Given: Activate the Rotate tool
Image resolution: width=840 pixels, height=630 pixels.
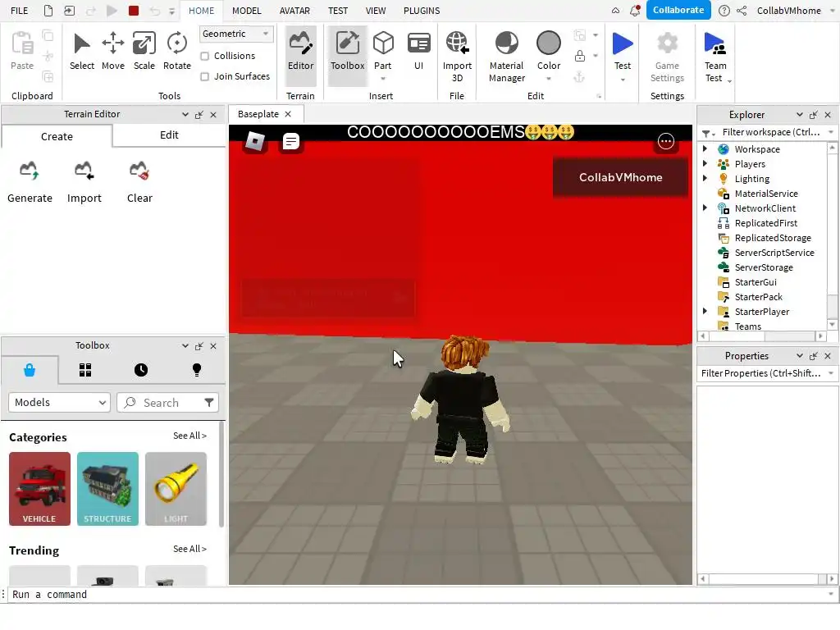Looking at the screenshot, I should [x=177, y=51].
